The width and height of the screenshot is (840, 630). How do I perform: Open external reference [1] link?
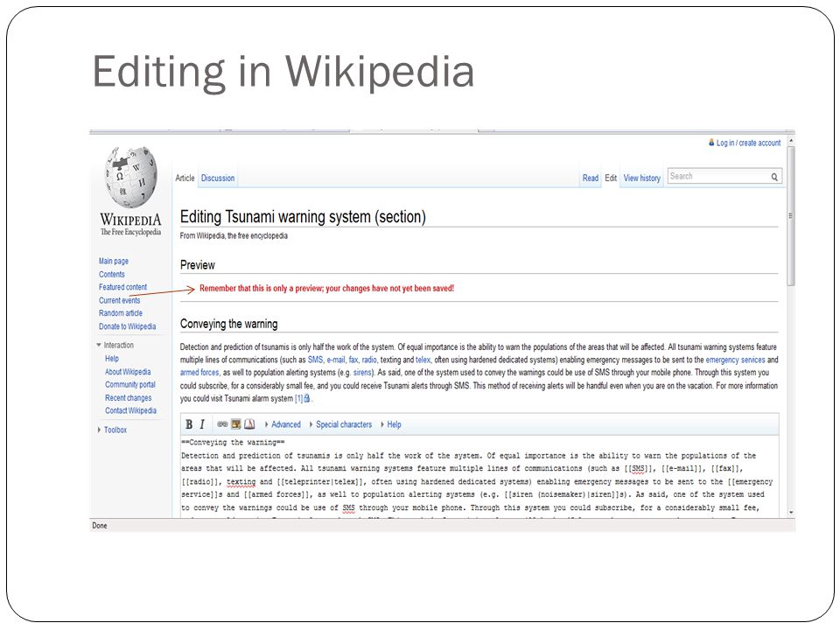pos(303,399)
